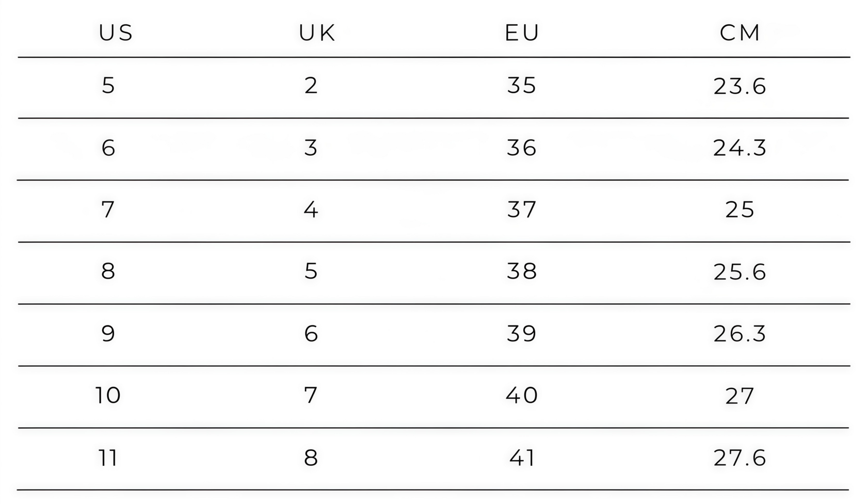Click the 24.3 CM value
867x504 pixels.
pyautogui.click(x=740, y=149)
